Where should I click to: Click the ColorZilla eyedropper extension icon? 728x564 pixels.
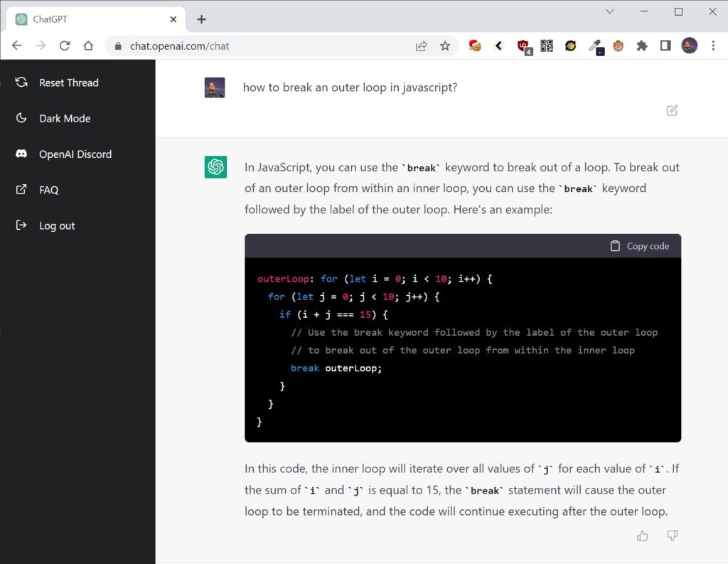(595, 45)
